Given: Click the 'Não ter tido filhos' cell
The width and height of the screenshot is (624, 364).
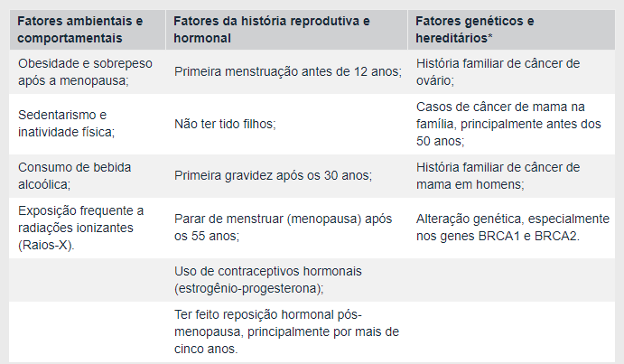Looking at the screenshot, I should click(286, 124).
